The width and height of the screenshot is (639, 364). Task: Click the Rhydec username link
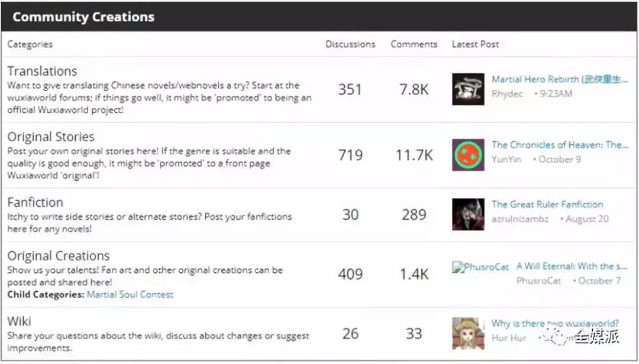pos(507,94)
